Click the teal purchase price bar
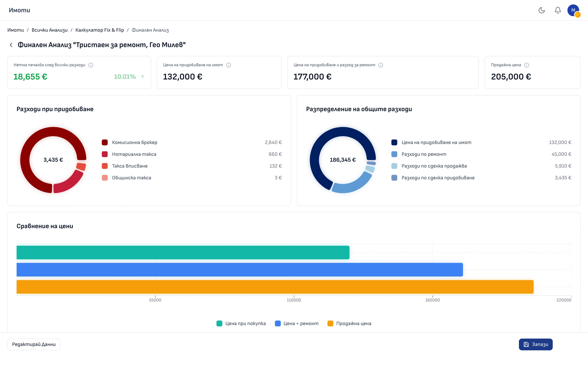The height and width of the screenshot is (368, 588). (x=183, y=252)
